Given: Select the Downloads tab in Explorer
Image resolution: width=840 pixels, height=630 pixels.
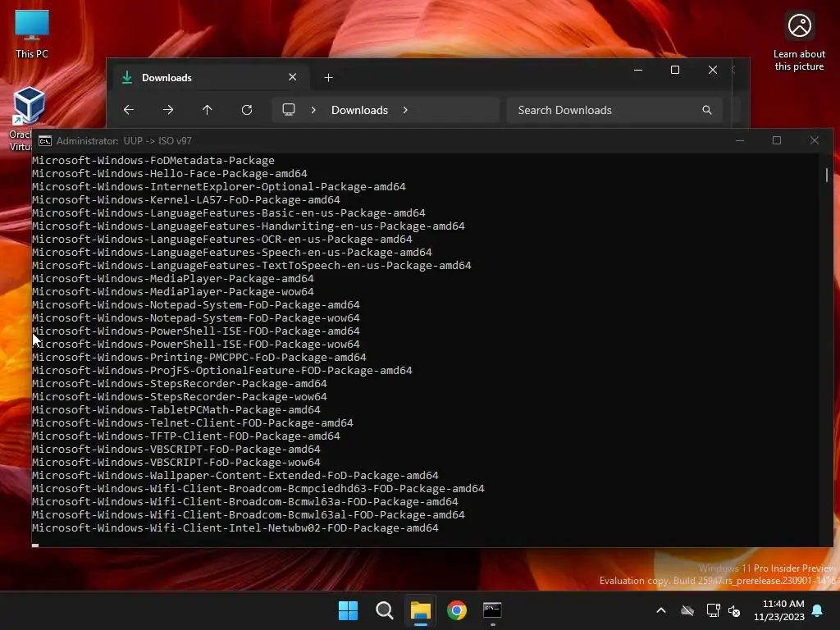Looking at the screenshot, I should pos(210,78).
